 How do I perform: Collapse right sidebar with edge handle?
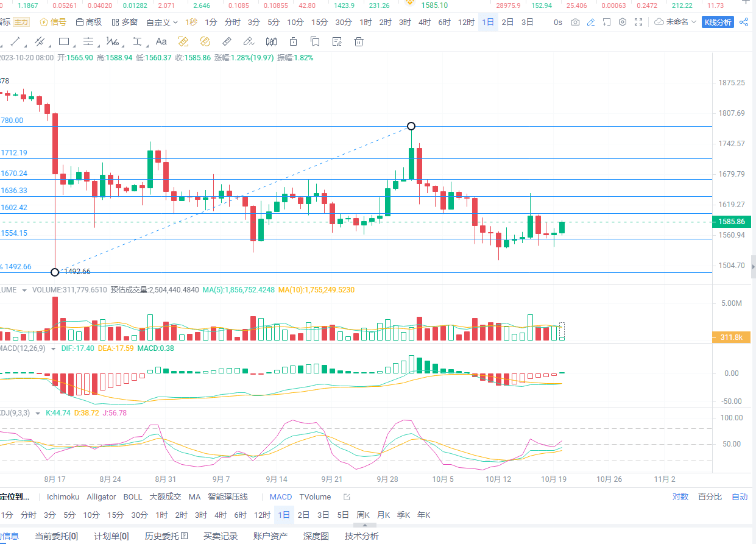754,267
